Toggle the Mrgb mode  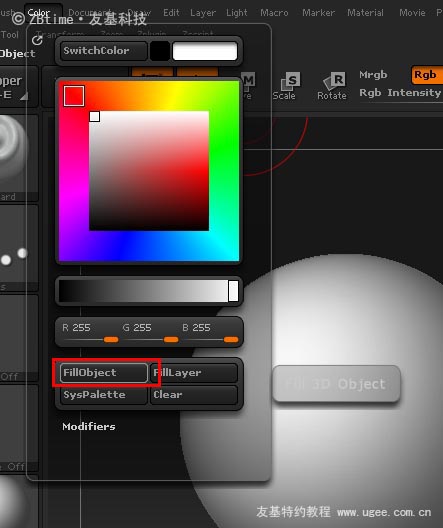(x=373, y=75)
